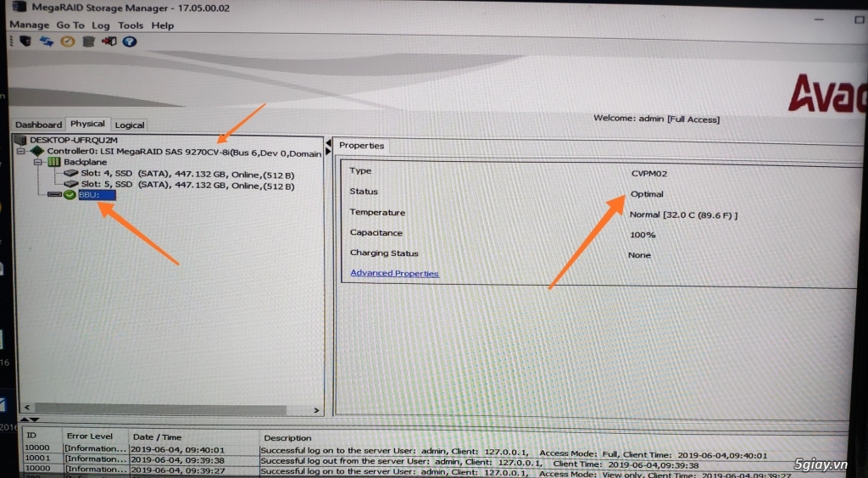
Task: Click the BBU battery icon in the tree
Action: [54, 195]
